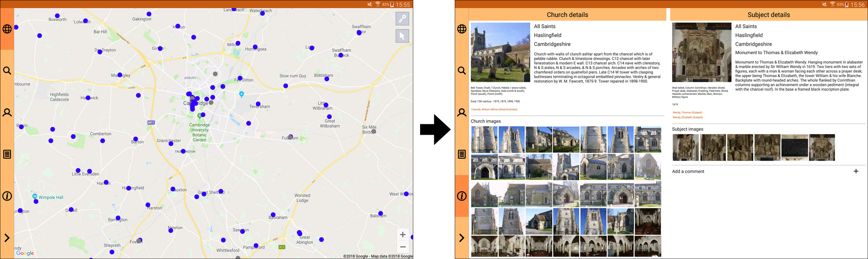This screenshot has height=259, width=868.
Task: Zoom out the map with the minus button
Action: (402, 247)
